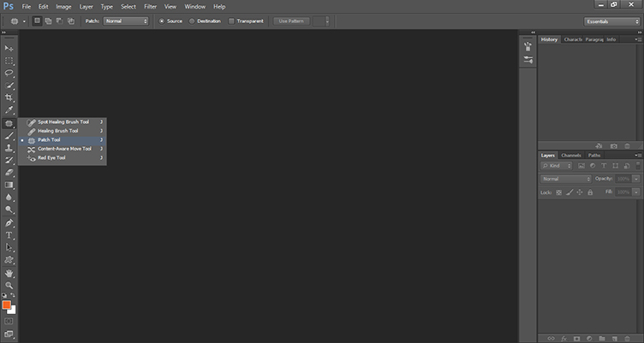Choose Spot Healing Brush Tool from flyout
The image size is (644, 343).
pos(64,121)
